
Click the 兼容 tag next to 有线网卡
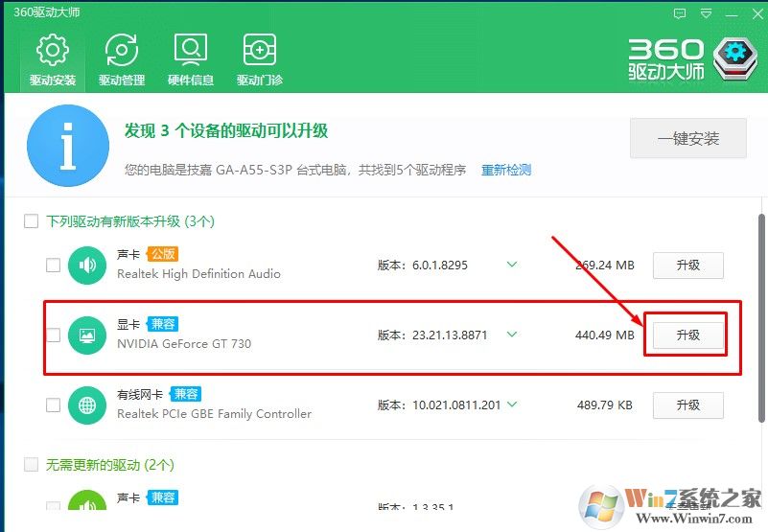click(185, 394)
